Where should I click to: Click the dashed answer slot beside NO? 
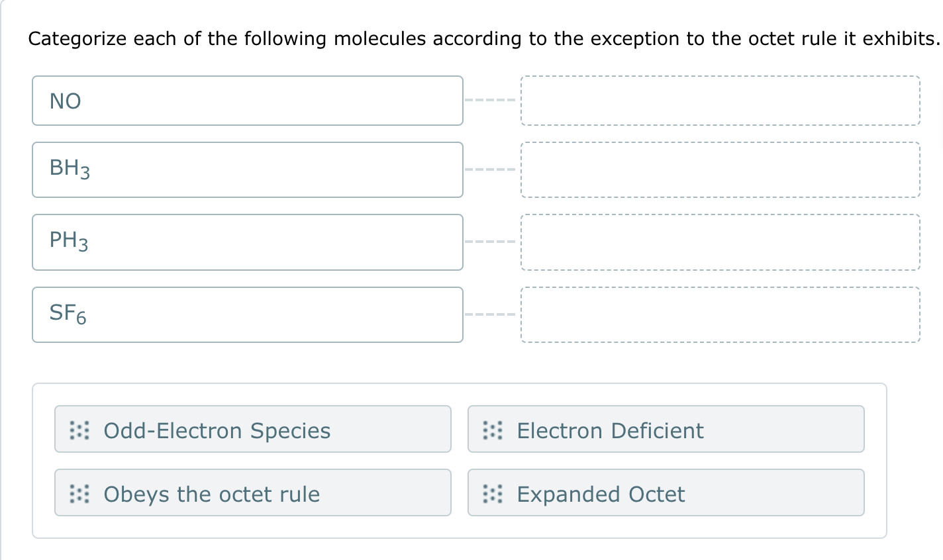(x=720, y=101)
